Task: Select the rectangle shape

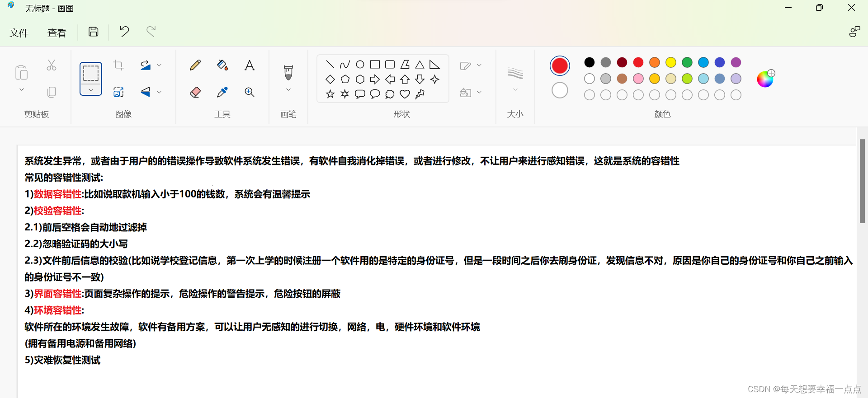Action: click(x=375, y=65)
